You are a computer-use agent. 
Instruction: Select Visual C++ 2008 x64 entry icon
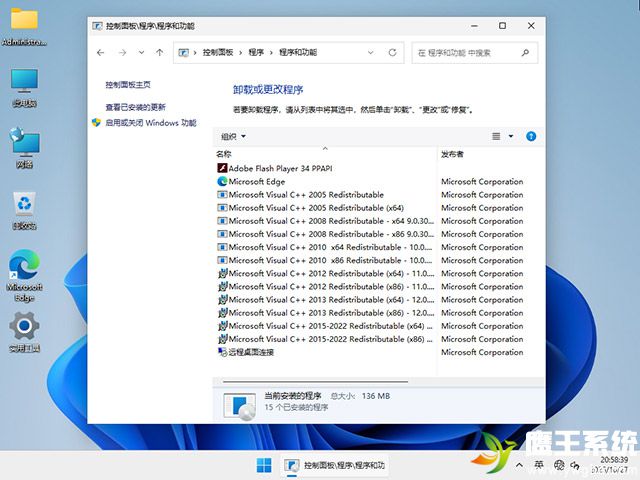222,221
